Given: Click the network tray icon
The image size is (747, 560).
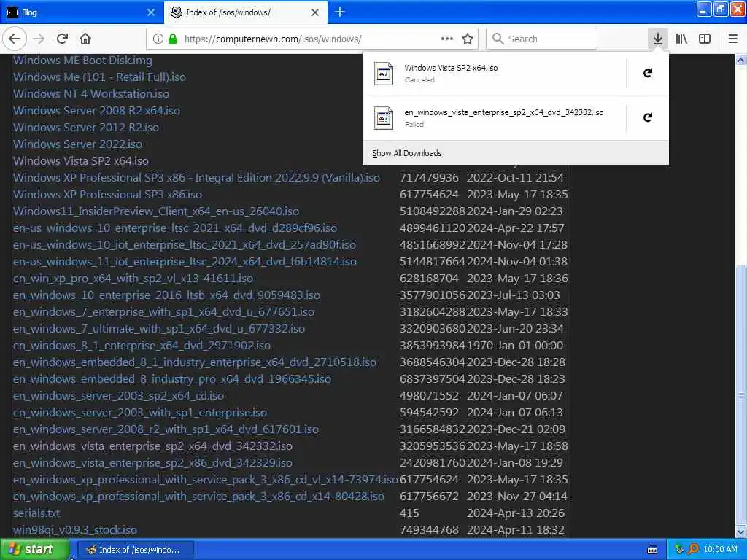Looking at the screenshot, I should 679,550.
